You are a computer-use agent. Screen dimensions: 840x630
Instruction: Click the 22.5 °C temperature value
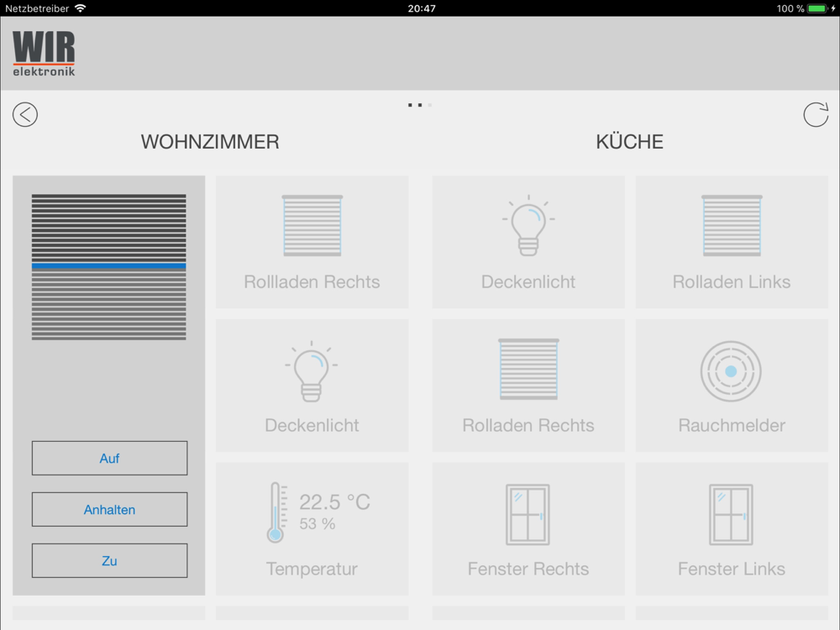click(x=335, y=502)
